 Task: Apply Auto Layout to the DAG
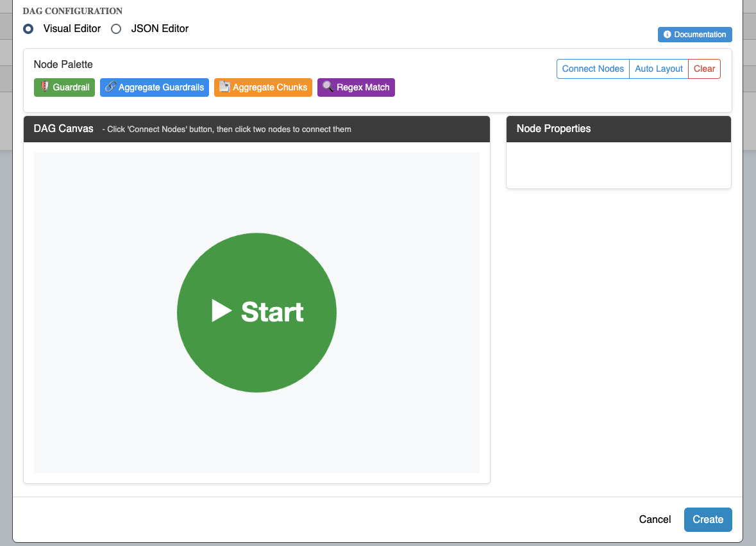pyautogui.click(x=659, y=69)
